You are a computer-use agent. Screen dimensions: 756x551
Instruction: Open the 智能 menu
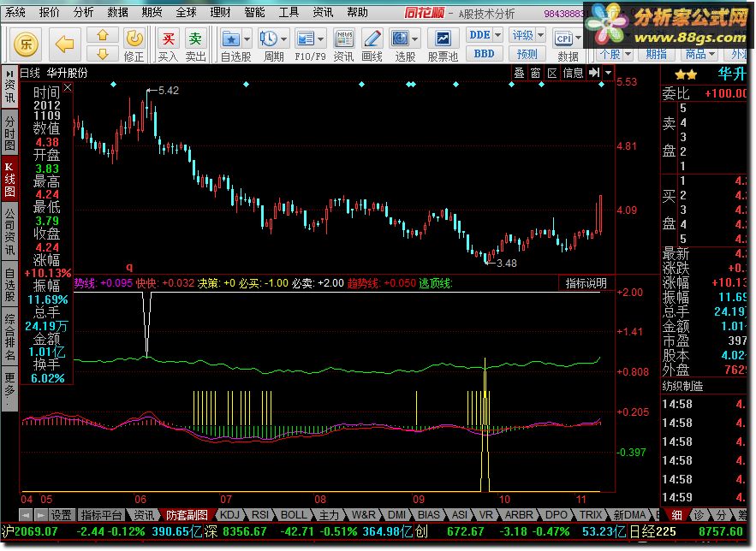254,13
